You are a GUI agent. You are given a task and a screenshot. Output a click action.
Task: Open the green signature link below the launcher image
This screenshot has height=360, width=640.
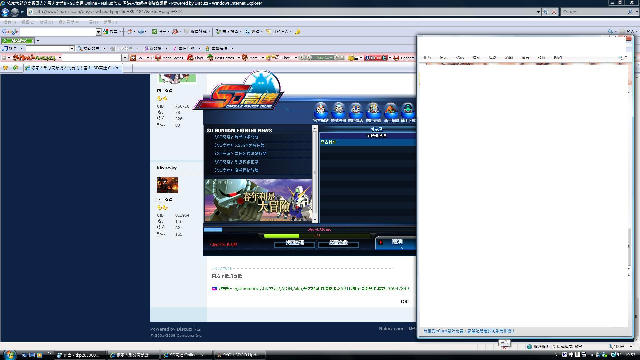pyautogui.click(x=313, y=288)
